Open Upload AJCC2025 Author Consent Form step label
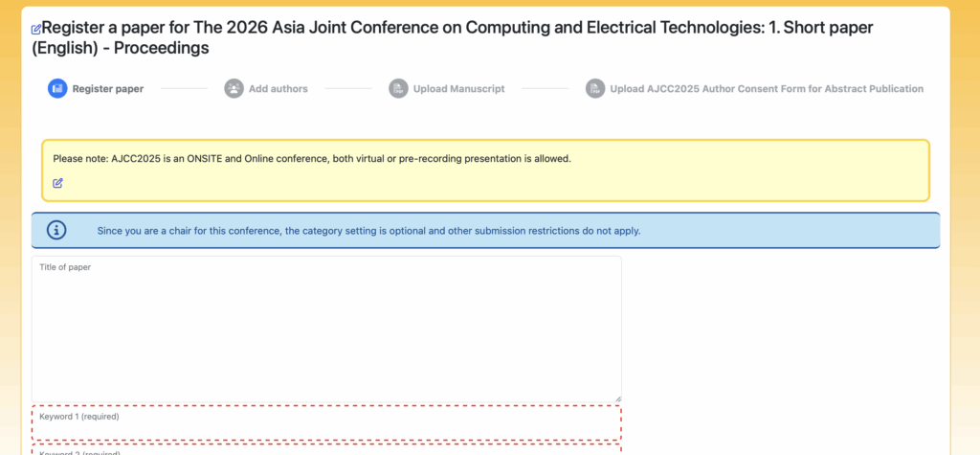Image resolution: width=980 pixels, height=455 pixels. [x=766, y=89]
